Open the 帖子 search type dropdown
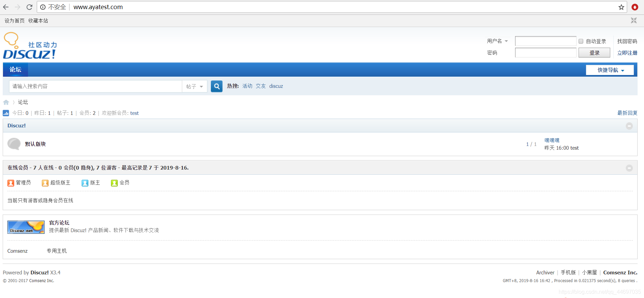This screenshot has height=298, width=644. pyautogui.click(x=195, y=86)
